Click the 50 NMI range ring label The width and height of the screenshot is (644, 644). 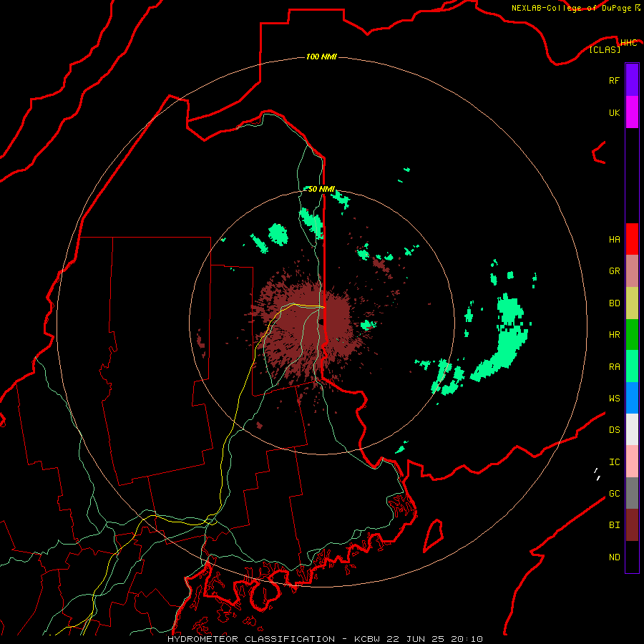coord(321,189)
